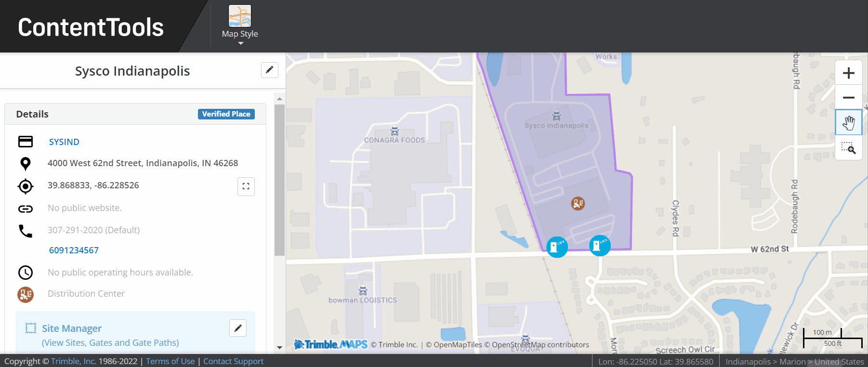Open the Contact Support link
Viewport: 868px width, 367px height.
tap(234, 361)
